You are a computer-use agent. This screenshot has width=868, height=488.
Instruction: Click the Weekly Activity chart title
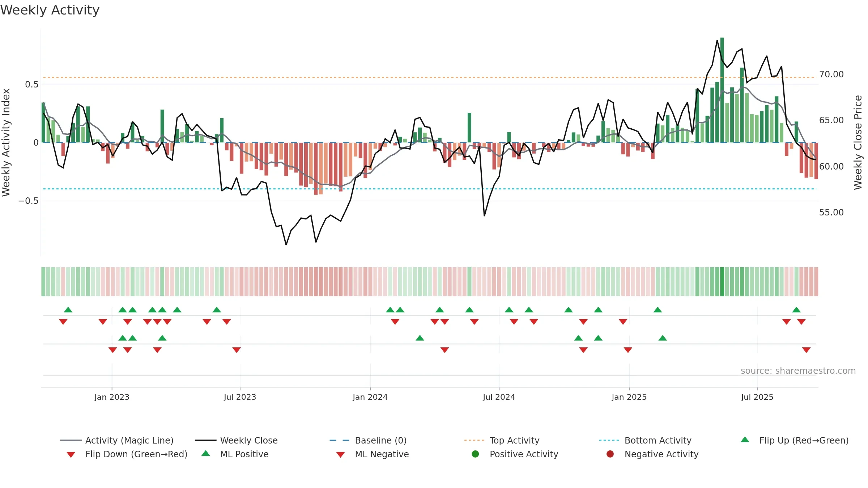[x=50, y=10]
